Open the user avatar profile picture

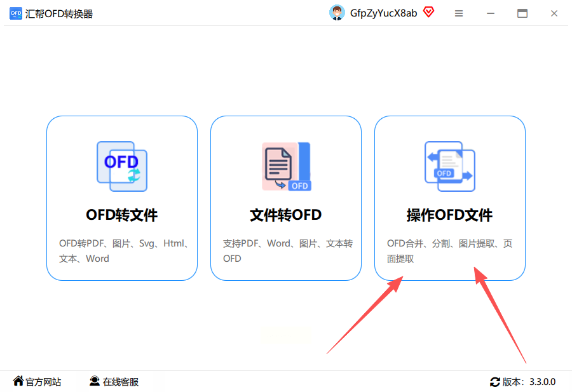tap(337, 13)
